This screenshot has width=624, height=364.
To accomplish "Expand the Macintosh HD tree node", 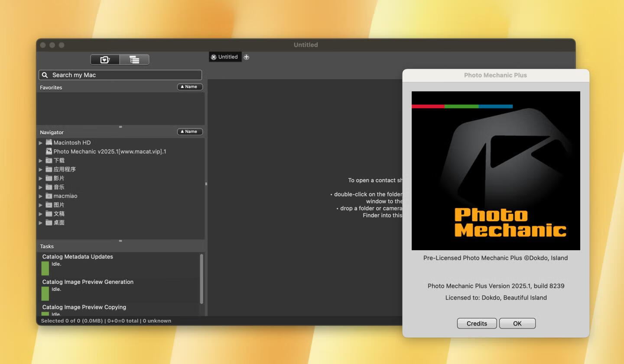I will coord(41,143).
